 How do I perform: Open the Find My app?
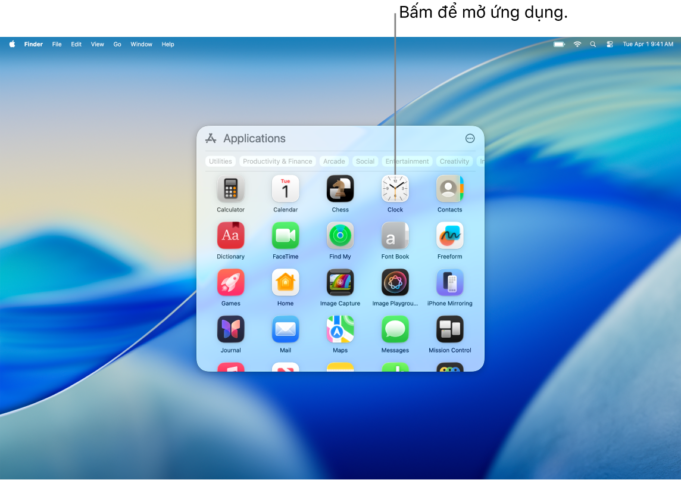[340, 236]
